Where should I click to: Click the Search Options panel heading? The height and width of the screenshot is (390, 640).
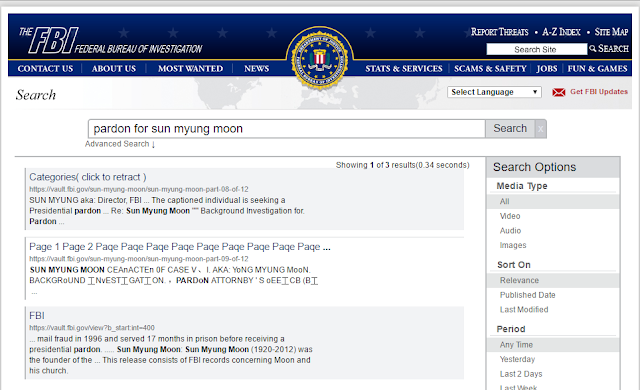pyautogui.click(x=534, y=167)
